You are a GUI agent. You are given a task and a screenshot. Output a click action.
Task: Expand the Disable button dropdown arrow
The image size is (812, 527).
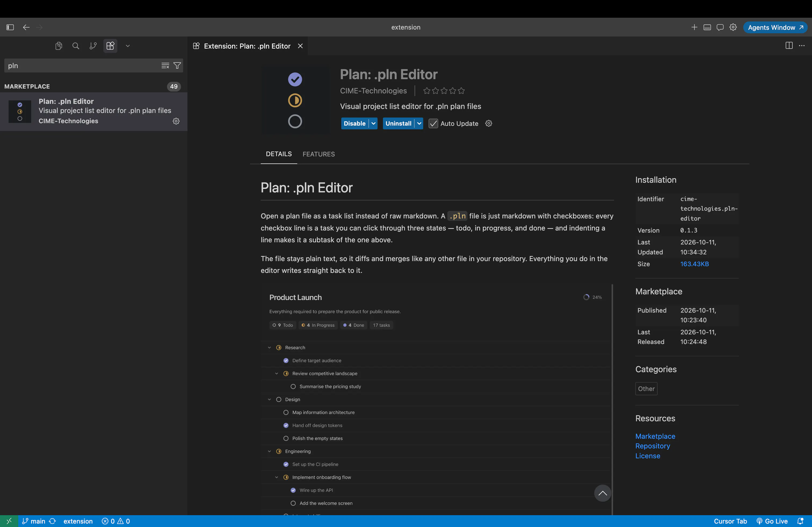pos(374,123)
